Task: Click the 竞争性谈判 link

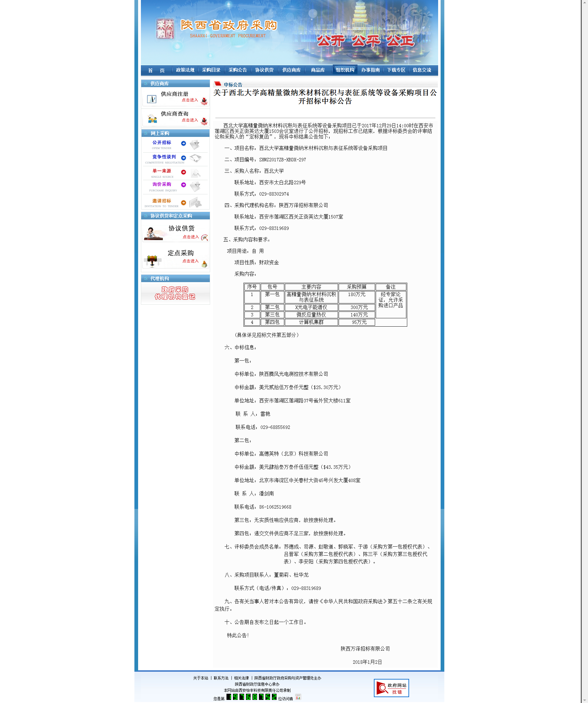Action: [164, 157]
